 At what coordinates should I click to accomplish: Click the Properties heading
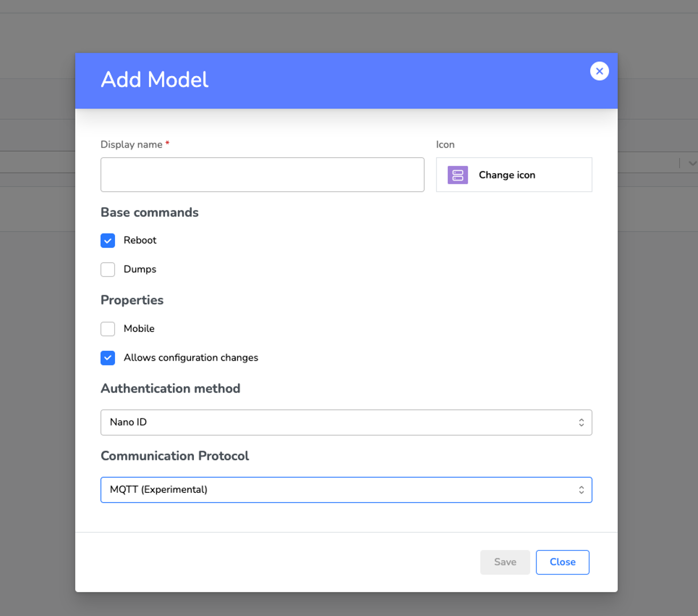point(132,300)
